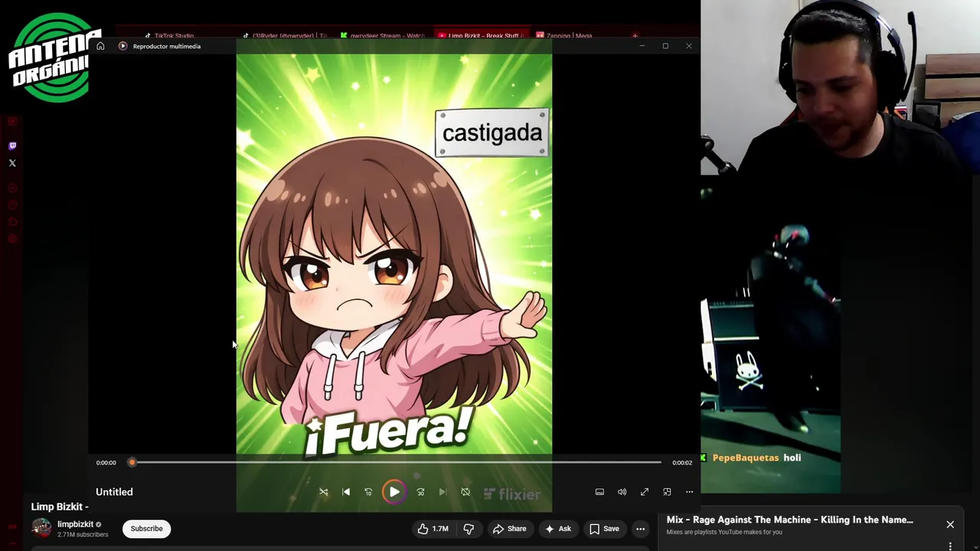This screenshot has width=980, height=551.
Task: Switch to the Limp Bizkit - Break Stuff tab
Action: pos(479,36)
